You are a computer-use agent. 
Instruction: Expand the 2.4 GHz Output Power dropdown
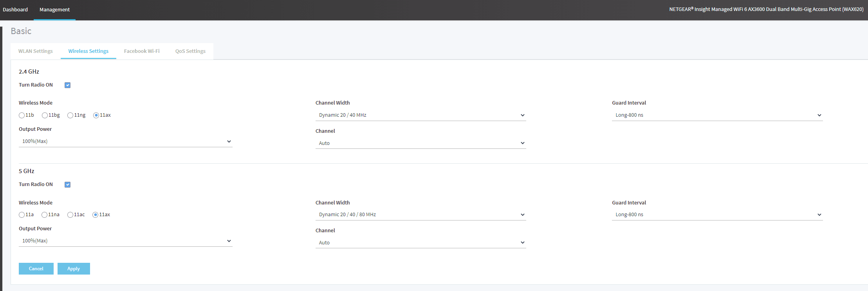tap(125, 141)
